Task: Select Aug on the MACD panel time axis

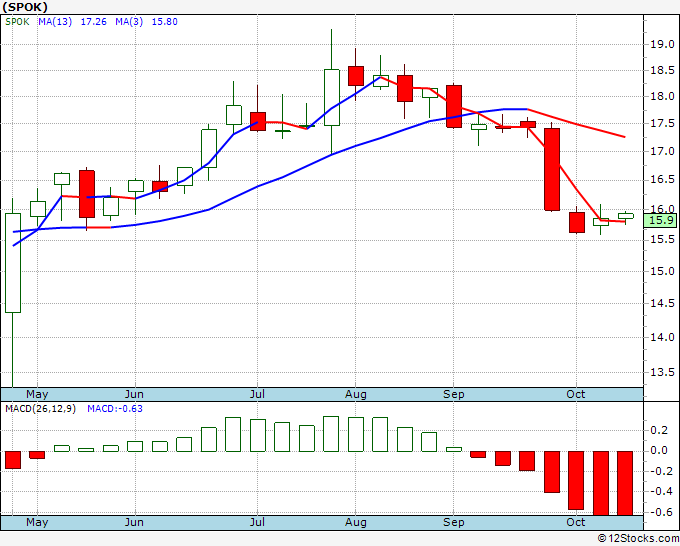Action: coord(356,522)
